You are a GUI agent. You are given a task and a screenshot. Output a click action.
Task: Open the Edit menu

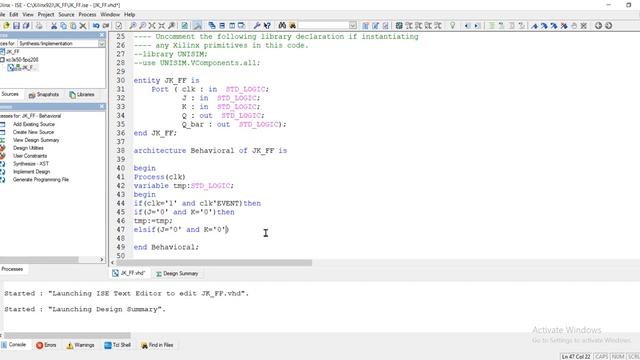14,14
